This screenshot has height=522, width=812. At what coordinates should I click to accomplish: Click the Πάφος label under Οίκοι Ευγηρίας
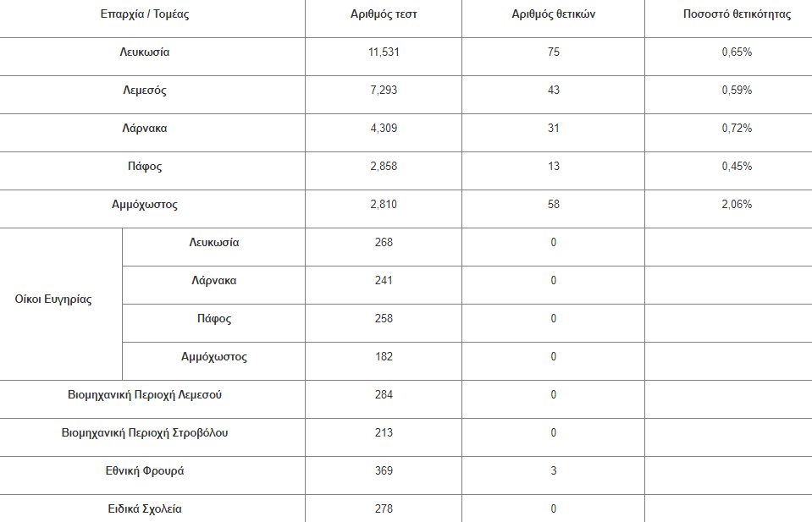point(214,319)
